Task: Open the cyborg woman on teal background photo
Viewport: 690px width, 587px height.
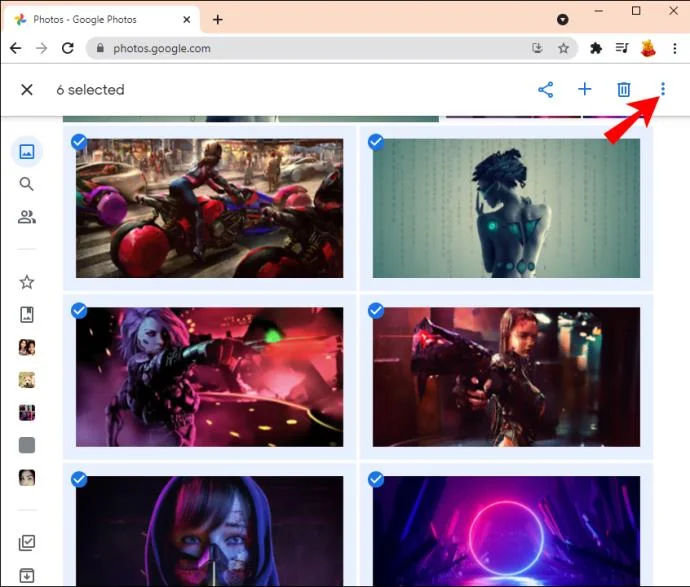Action: pos(506,208)
